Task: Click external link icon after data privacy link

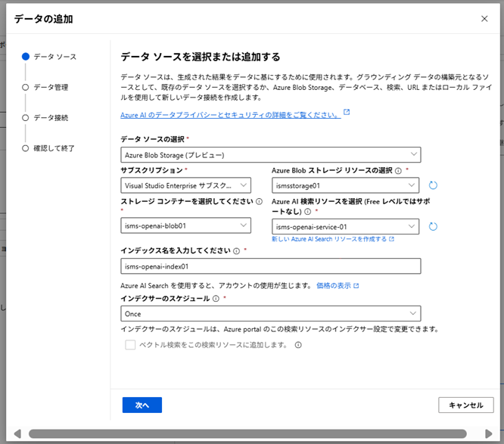Action: point(347,113)
